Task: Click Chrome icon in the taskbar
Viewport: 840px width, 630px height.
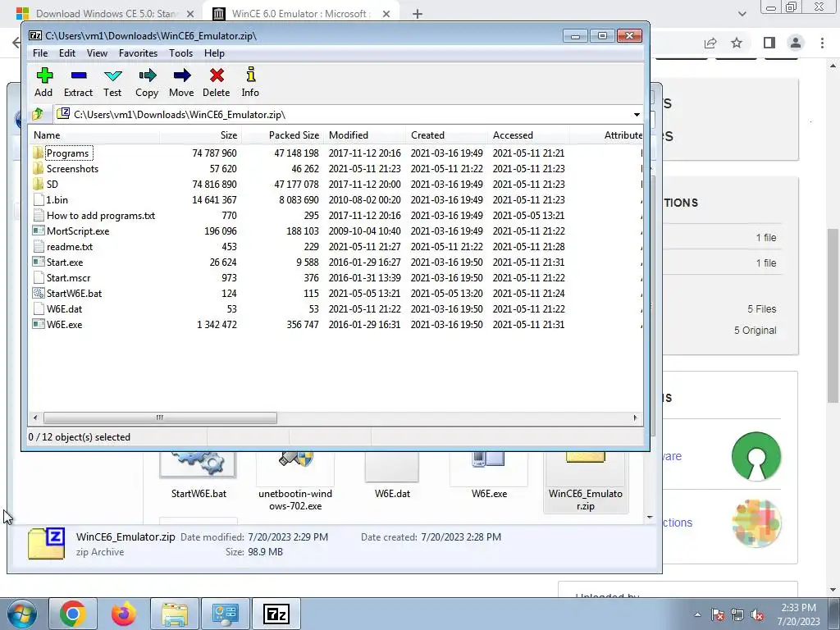Action: tap(72, 614)
